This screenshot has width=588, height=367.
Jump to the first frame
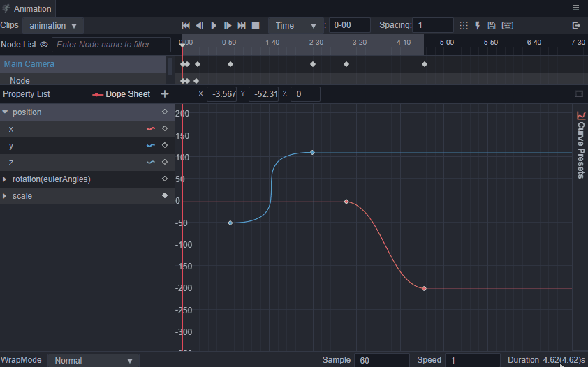pyautogui.click(x=186, y=26)
